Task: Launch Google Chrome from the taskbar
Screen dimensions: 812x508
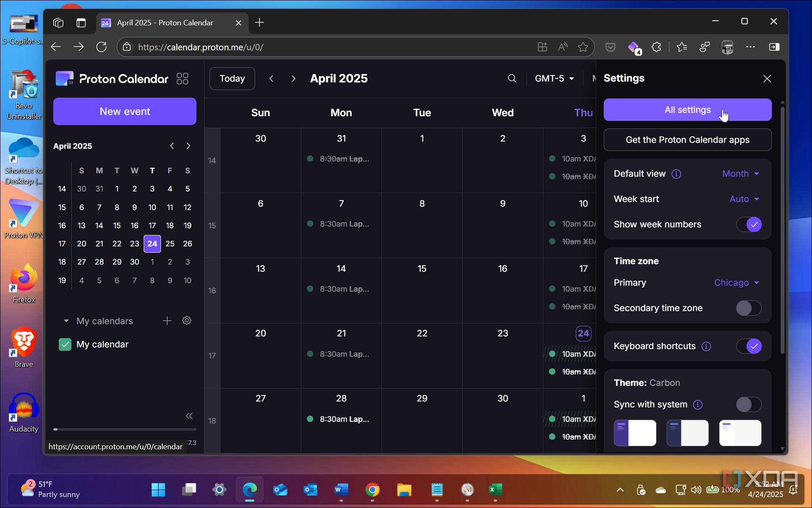Action: tap(372, 490)
